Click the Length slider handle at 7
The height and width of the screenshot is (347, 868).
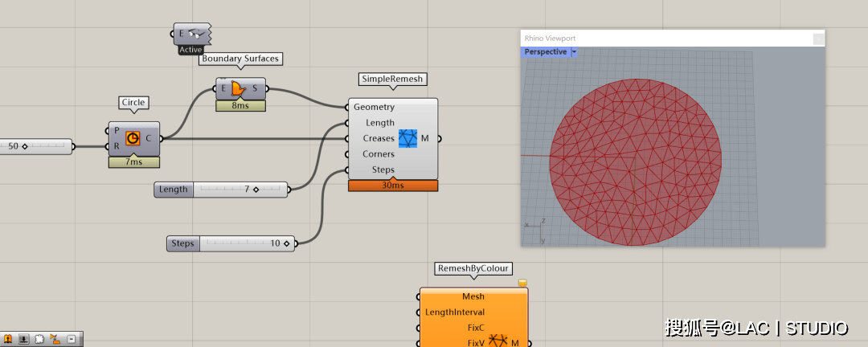[x=256, y=190]
